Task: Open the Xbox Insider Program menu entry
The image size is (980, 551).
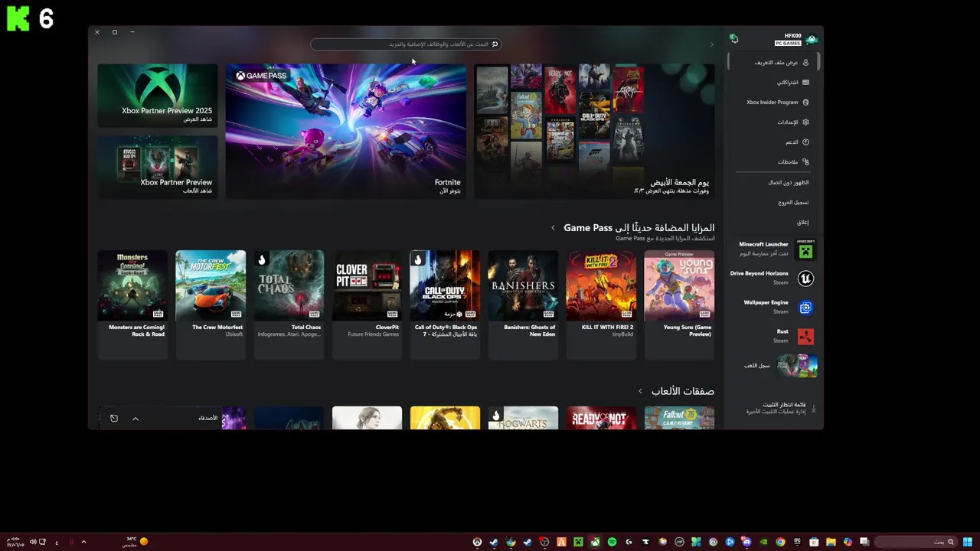Action: pyautogui.click(x=773, y=102)
